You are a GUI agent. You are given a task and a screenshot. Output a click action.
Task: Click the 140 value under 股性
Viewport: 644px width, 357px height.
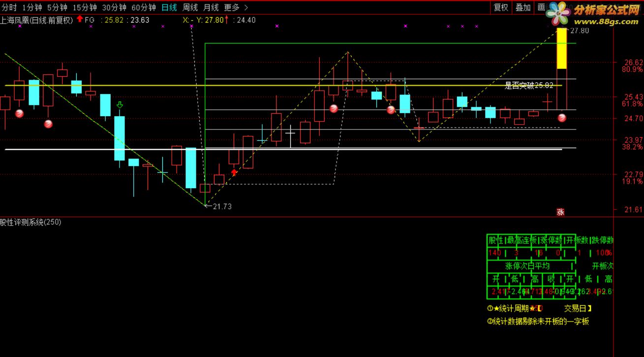click(x=495, y=253)
